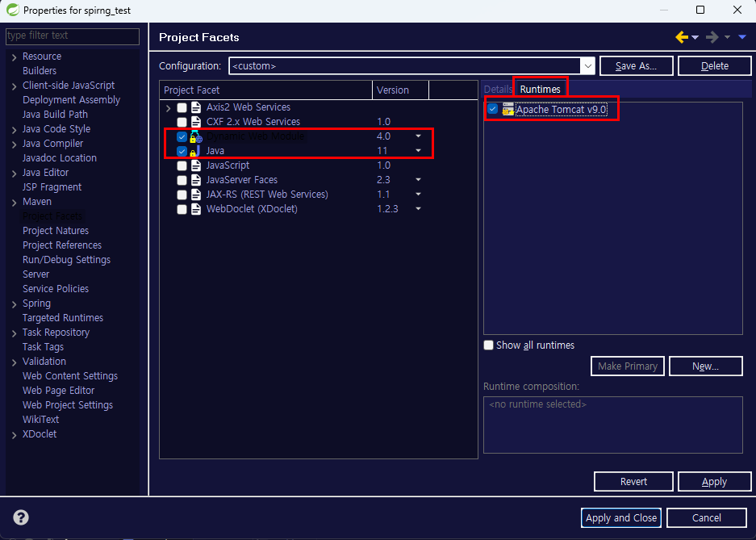This screenshot has height=540, width=756.
Task: Click the Version column header
Action: tap(401, 90)
